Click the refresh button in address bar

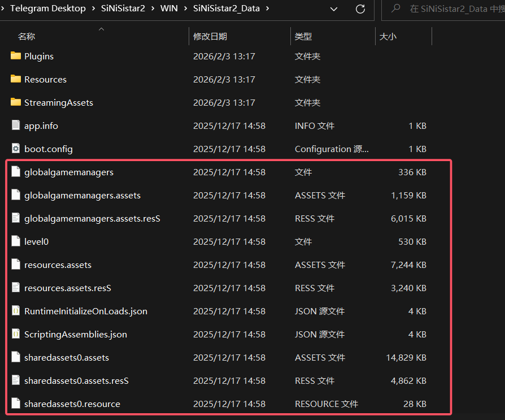[x=360, y=9]
